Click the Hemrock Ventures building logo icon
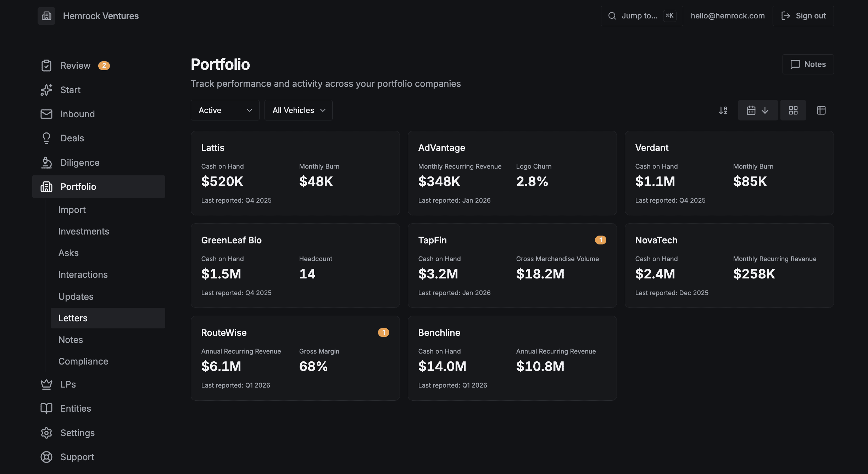The height and width of the screenshot is (474, 868). pyautogui.click(x=46, y=16)
